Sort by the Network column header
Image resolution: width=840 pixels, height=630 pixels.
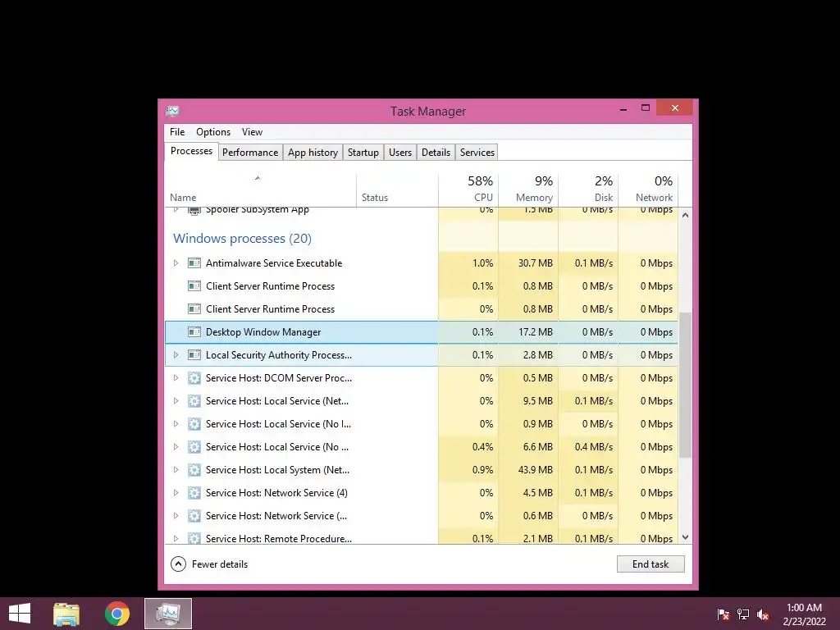648,189
